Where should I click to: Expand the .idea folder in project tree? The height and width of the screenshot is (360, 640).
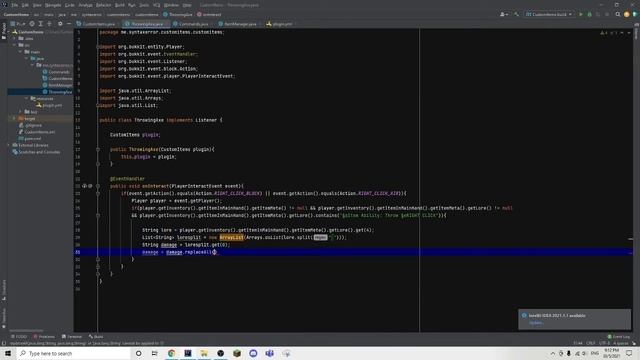coord(15,38)
